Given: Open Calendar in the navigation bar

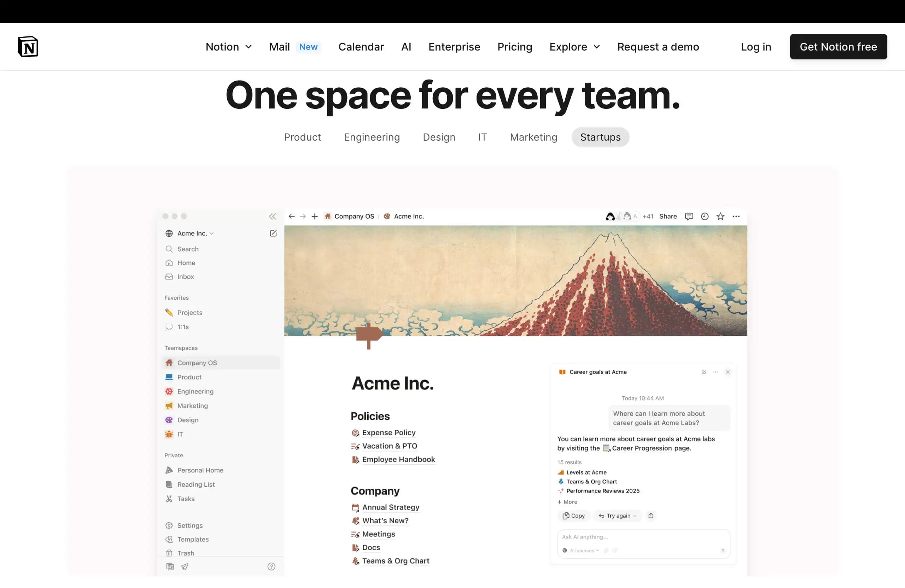Looking at the screenshot, I should pyautogui.click(x=361, y=47).
